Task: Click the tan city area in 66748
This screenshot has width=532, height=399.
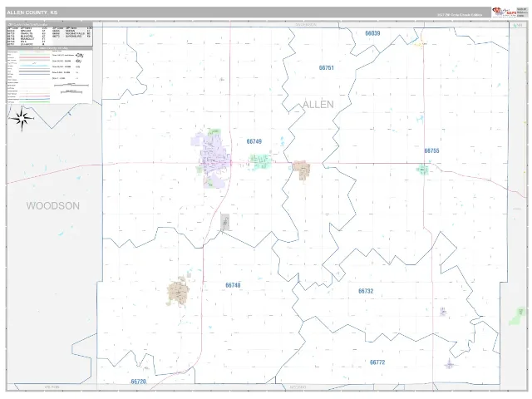Action: click(x=178, y=291)
